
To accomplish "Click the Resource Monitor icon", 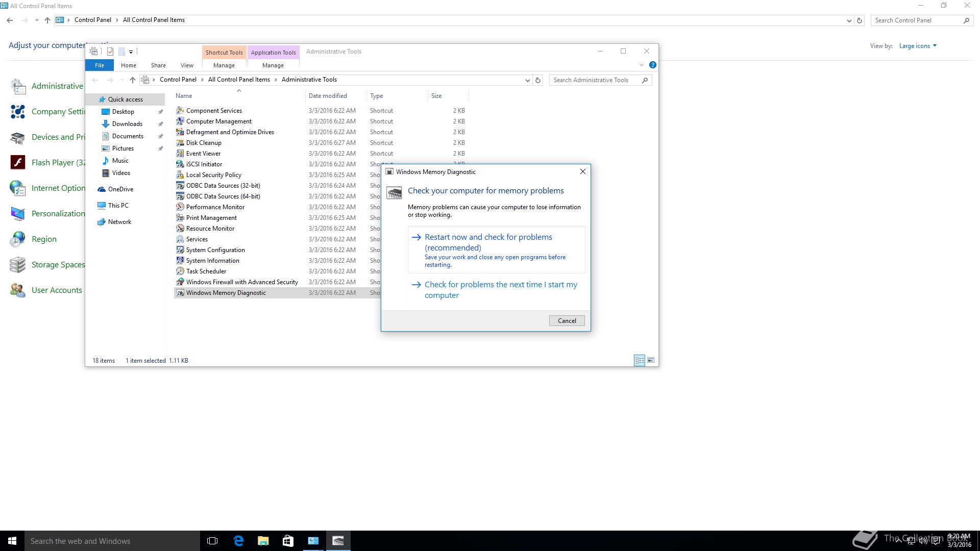I will 180,229.
